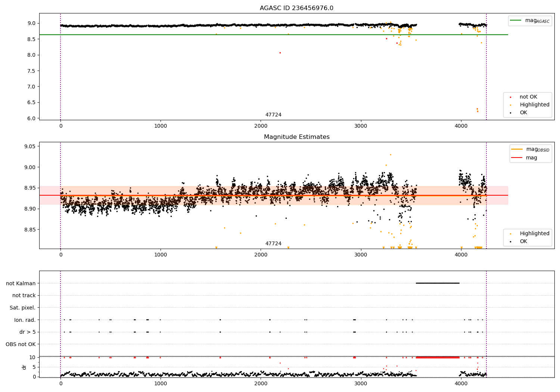The image size is (560, 392).
Task: Click the 'dr > 5' y-axis label
Action: [x=27, y=332]
